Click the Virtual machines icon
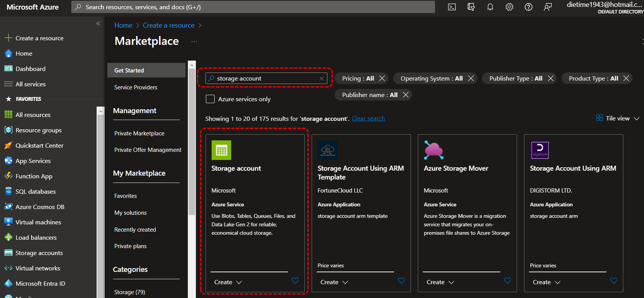644x298 pixels. coord(8,222)
